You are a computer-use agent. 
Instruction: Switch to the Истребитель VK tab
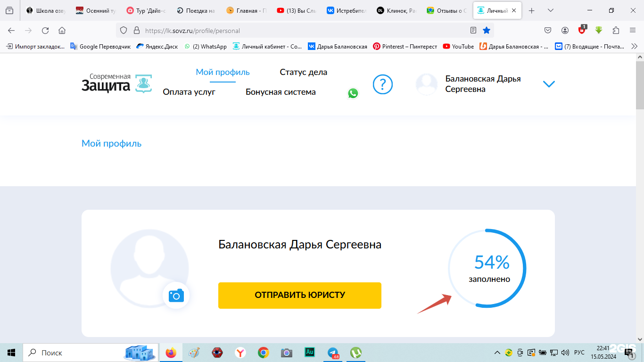click(346, 10)
